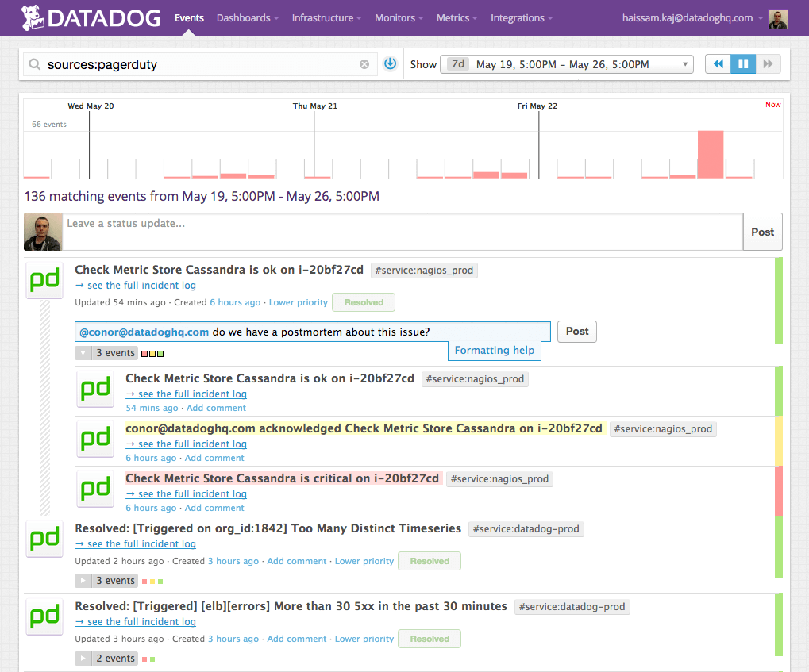This screenshot has width=809, height=672.
Task: Open the 7d time range dropdown
Action: (x=567, y=63)
